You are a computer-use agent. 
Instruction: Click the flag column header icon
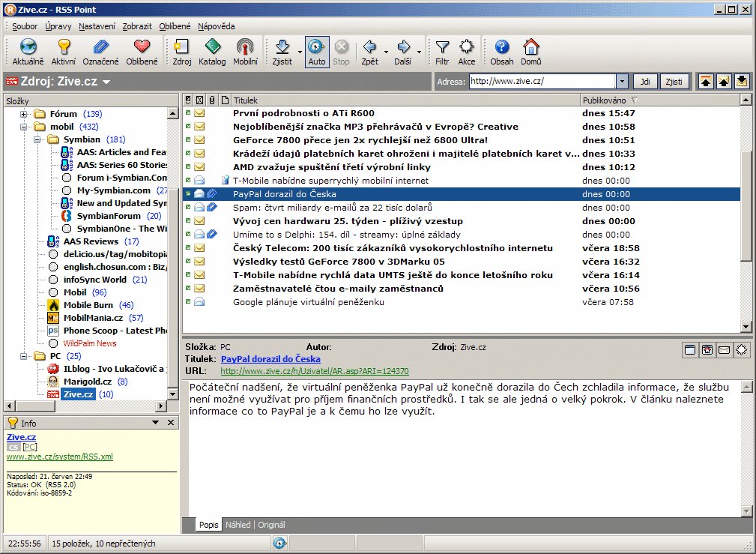tap(188, 100)
